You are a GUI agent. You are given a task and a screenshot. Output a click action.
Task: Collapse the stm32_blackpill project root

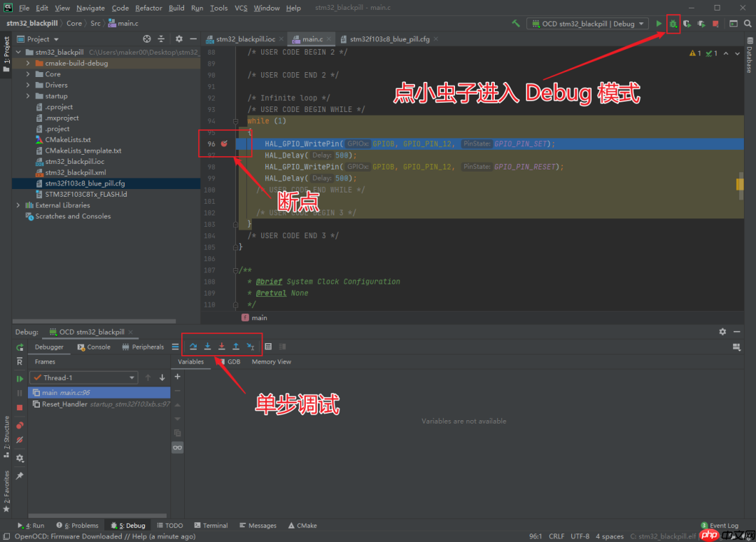click(x=20, y=51)
